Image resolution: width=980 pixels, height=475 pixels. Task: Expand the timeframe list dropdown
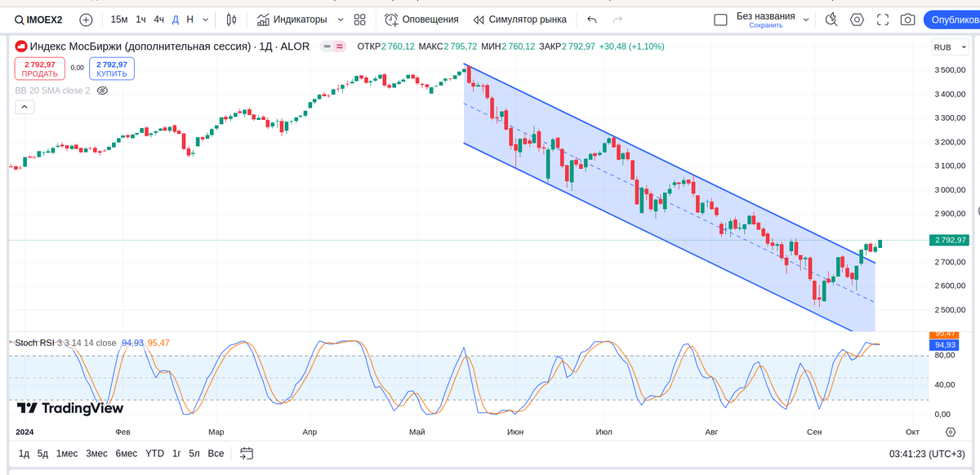(x=205, y=19)
